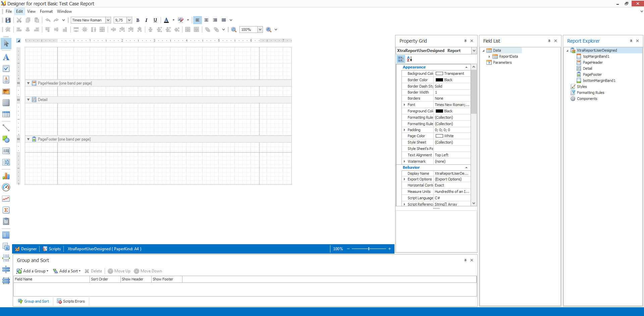Choose the Table control in the toolbox
The height and width of the screenshot is (316, 644).
point(6,114)
